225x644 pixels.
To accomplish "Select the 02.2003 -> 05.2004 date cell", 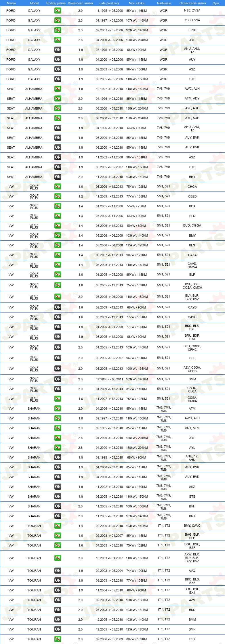I will tap(109, 571).
